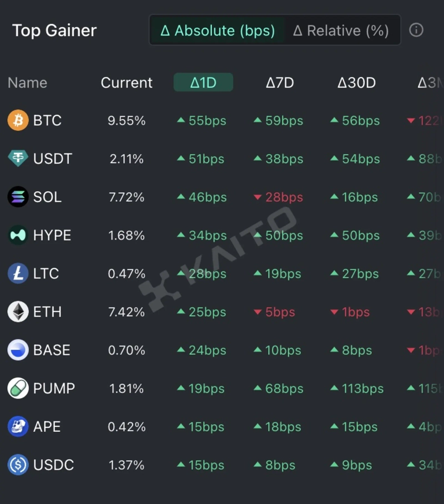Viewport: 444px width, 504px height.
Task: Sort by the Current column header
Action: pyautogui.click(x=127, y=83)
